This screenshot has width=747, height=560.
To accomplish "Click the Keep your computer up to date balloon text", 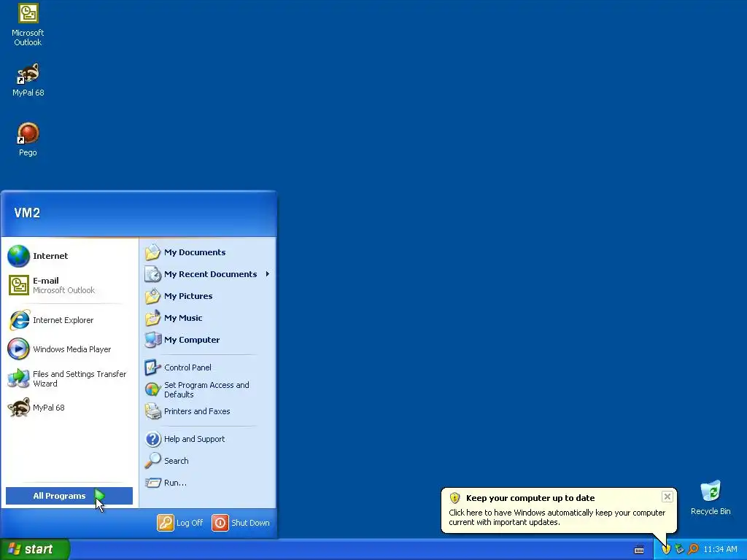I will 530,498.
